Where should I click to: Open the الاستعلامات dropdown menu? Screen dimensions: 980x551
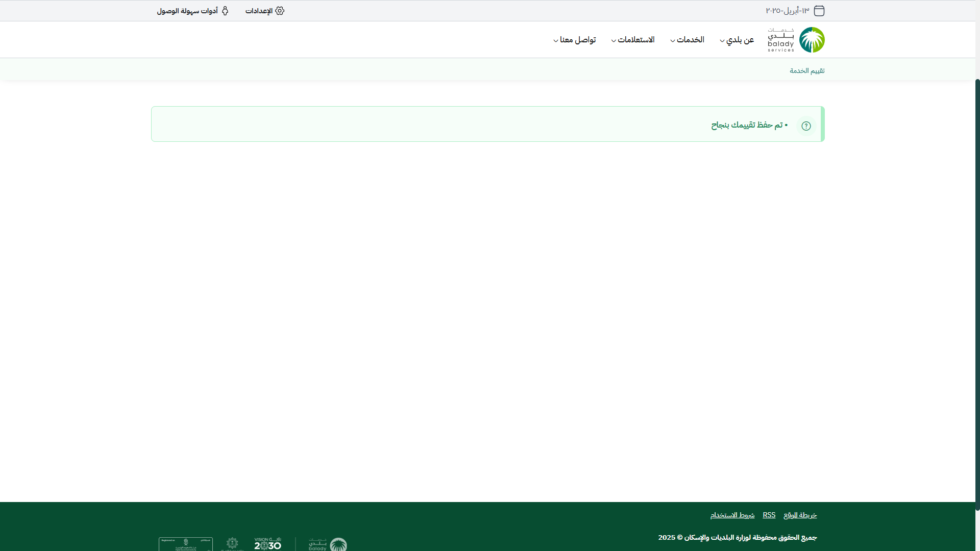[x=633, y=40]
